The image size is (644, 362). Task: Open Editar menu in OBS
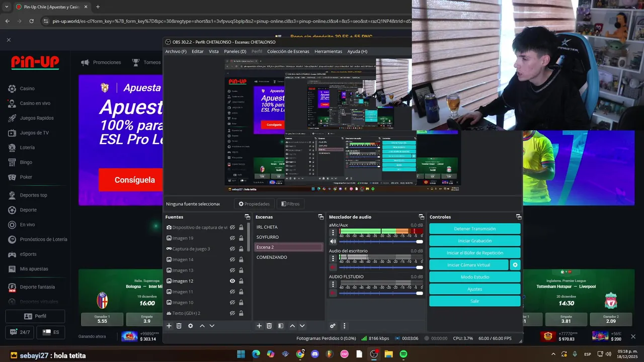click(198, 51)
